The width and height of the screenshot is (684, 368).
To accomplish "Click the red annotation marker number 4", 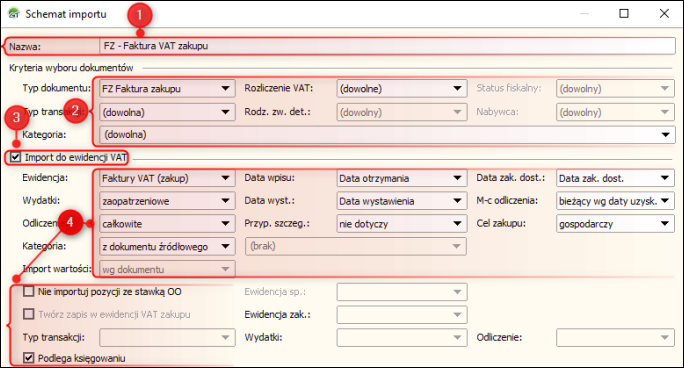I will (70, 222).
